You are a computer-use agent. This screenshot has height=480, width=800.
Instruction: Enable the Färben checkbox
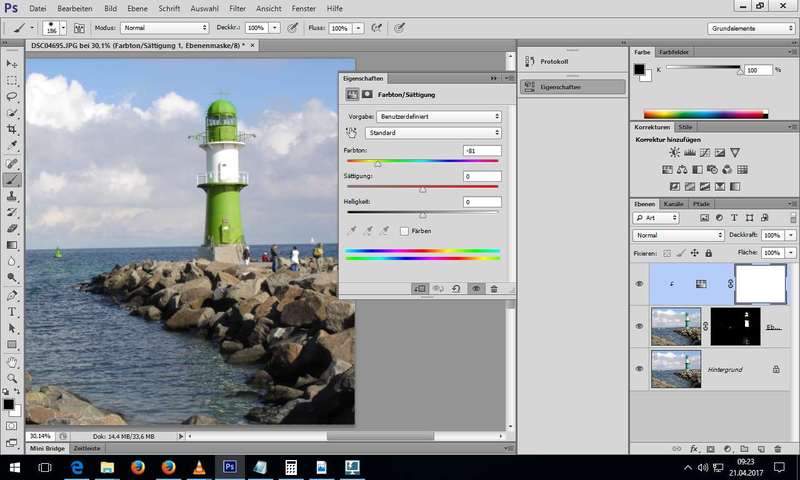click(x=404, y=231)
